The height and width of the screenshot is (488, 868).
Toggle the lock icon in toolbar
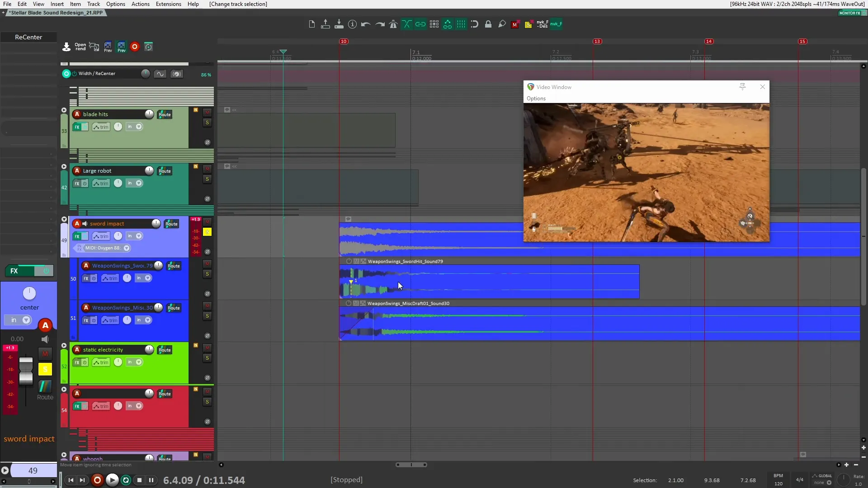(x=488, y=24)
